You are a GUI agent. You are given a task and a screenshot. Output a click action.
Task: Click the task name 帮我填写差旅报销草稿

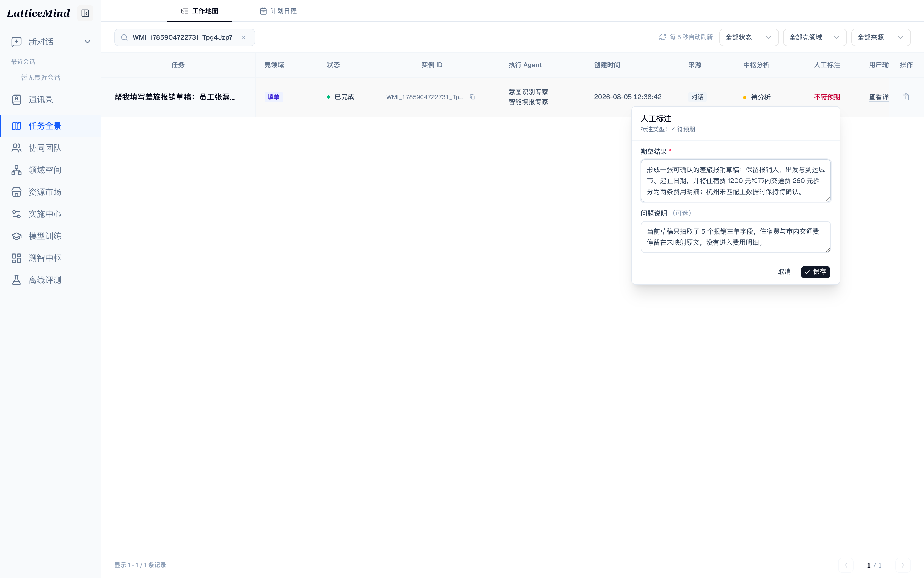(175, 97)
